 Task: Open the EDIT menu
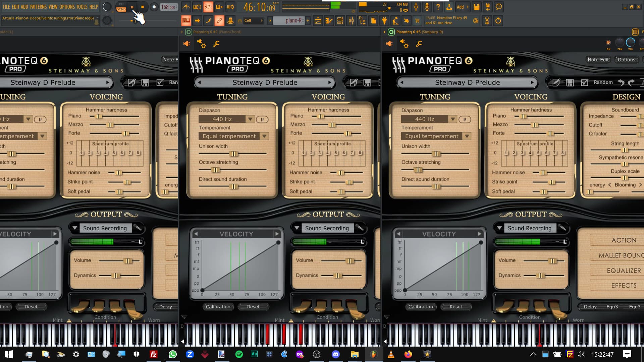point(15,7)
